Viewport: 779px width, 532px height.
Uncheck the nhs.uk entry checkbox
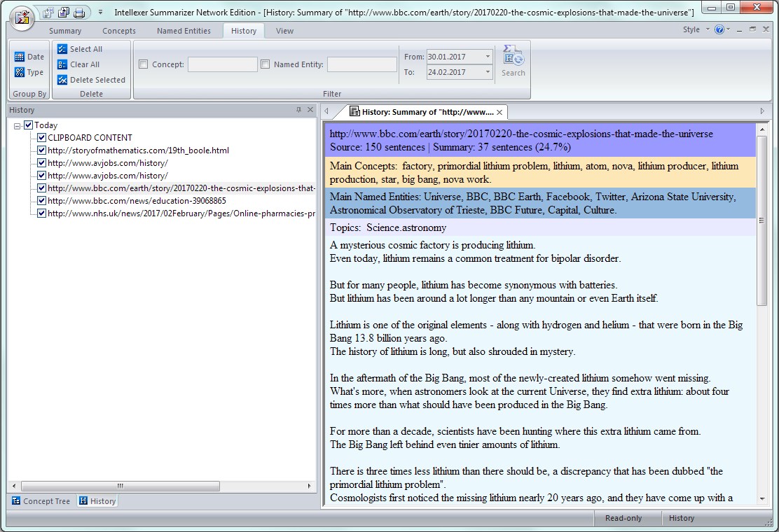tap(42, 213)
